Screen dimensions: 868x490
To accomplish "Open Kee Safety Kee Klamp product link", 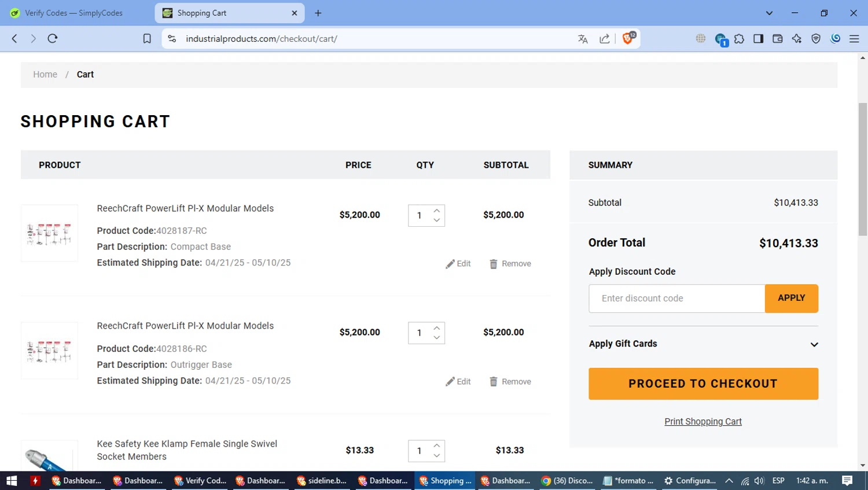I will click(x=187, y=450).
